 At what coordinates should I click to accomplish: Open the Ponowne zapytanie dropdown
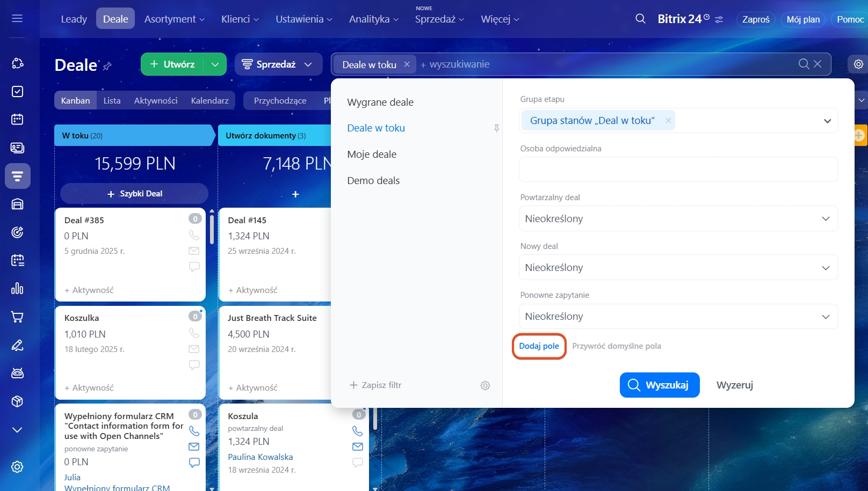[x=678, y=317]
